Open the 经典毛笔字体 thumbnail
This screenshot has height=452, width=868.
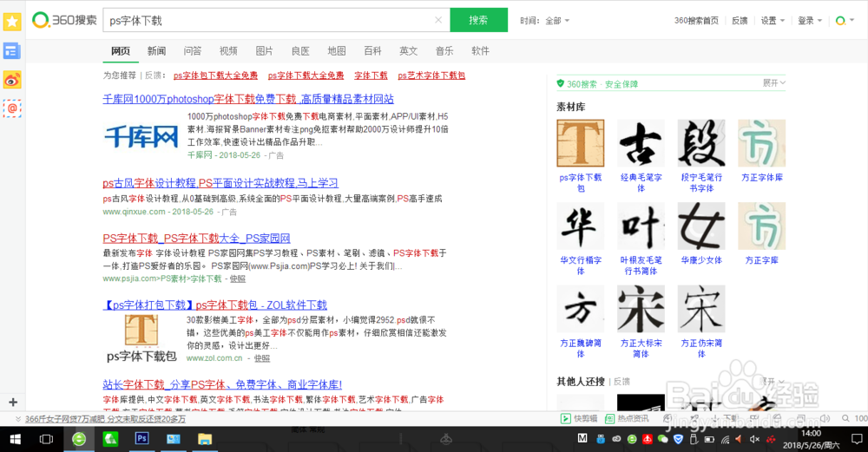tap(641, 143)
